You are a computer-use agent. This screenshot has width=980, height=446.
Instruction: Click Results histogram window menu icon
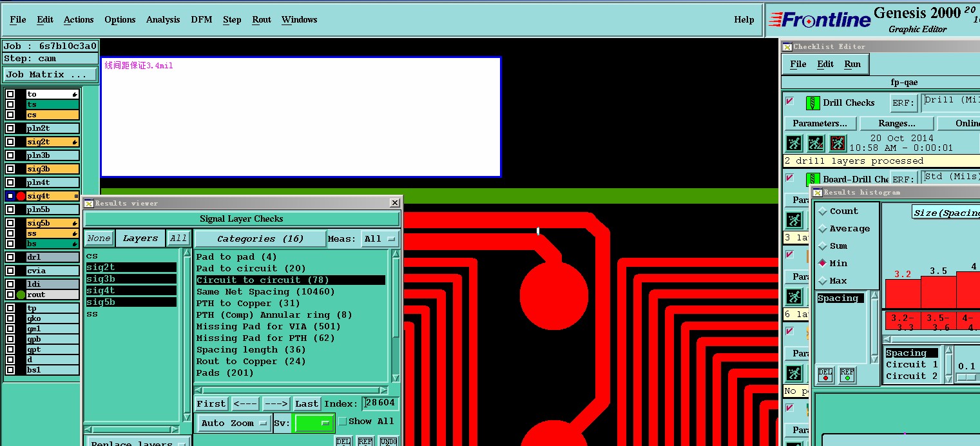click(x=818, y=192)
